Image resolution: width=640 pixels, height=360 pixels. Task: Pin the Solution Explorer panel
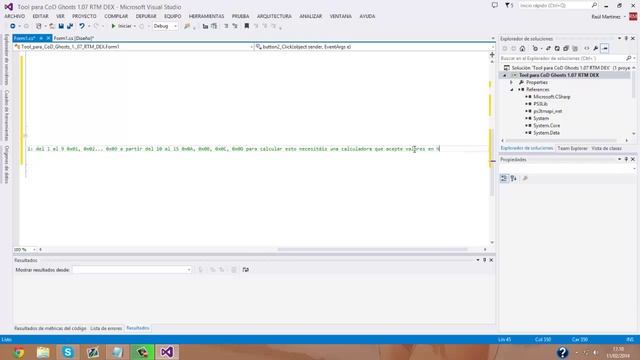click(x=627, y=38)
